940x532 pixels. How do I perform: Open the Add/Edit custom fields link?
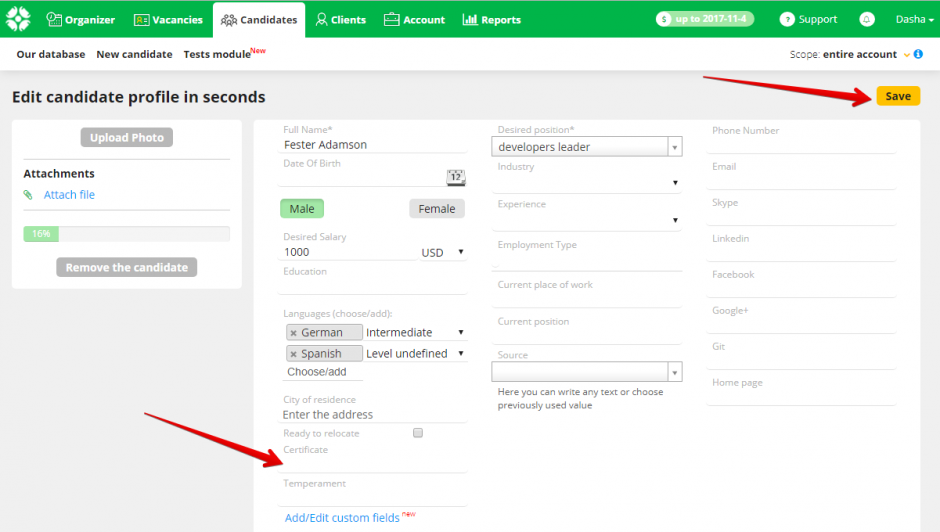point(342,518)
